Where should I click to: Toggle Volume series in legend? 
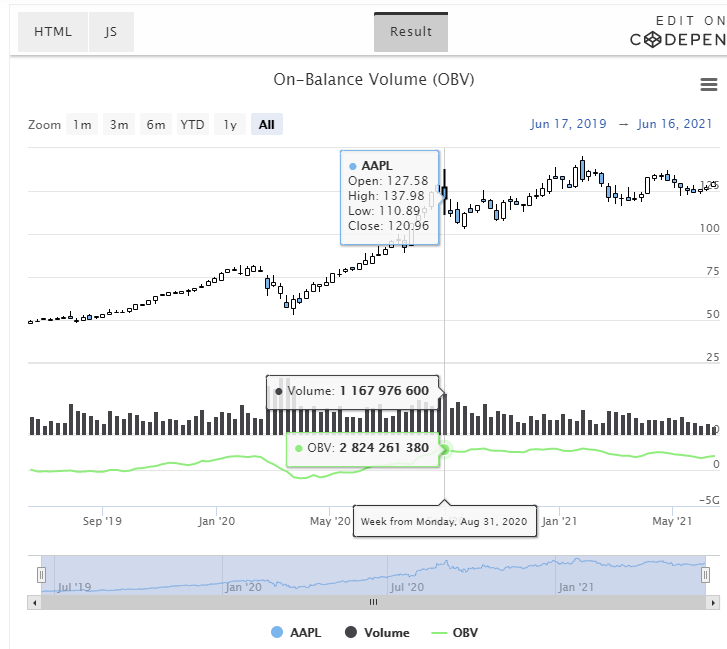[377, 632]
